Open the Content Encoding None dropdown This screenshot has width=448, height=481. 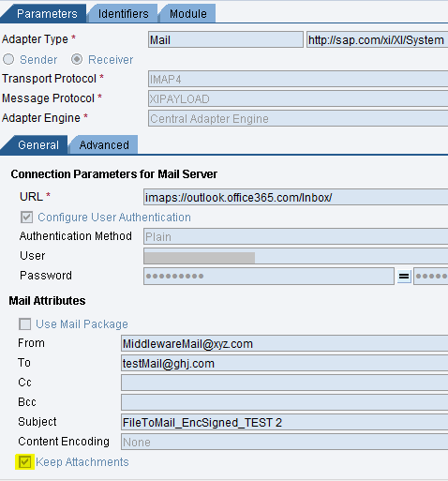285,442
